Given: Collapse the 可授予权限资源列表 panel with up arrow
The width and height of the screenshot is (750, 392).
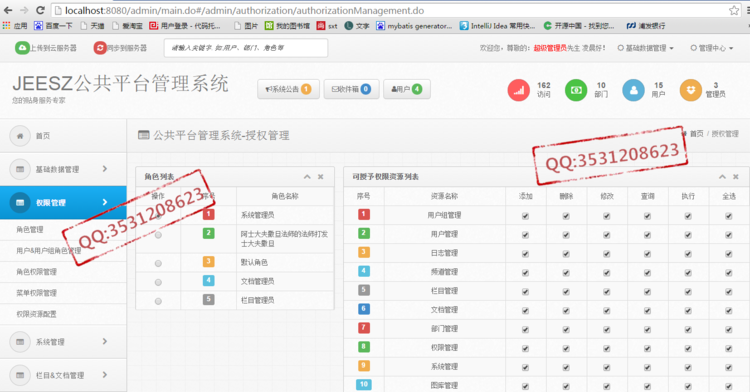Looking at the screenshot, I should [722, 177].
